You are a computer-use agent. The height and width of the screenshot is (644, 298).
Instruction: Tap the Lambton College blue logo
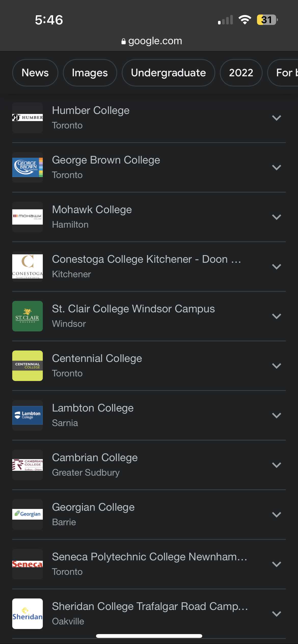pos(28,415)
